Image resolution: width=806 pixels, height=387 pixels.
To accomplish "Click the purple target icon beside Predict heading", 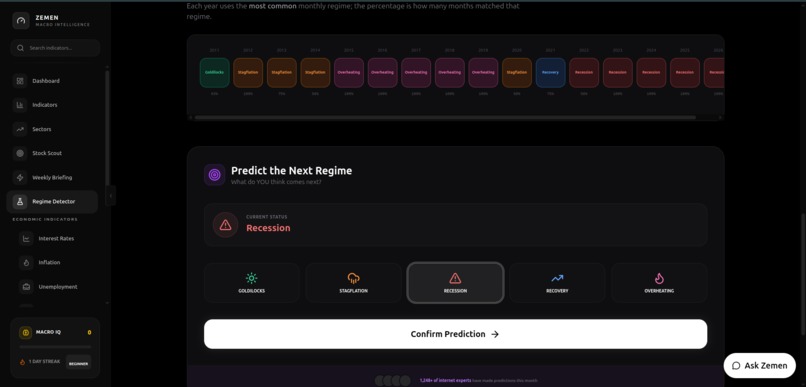I will click(214, 175).
